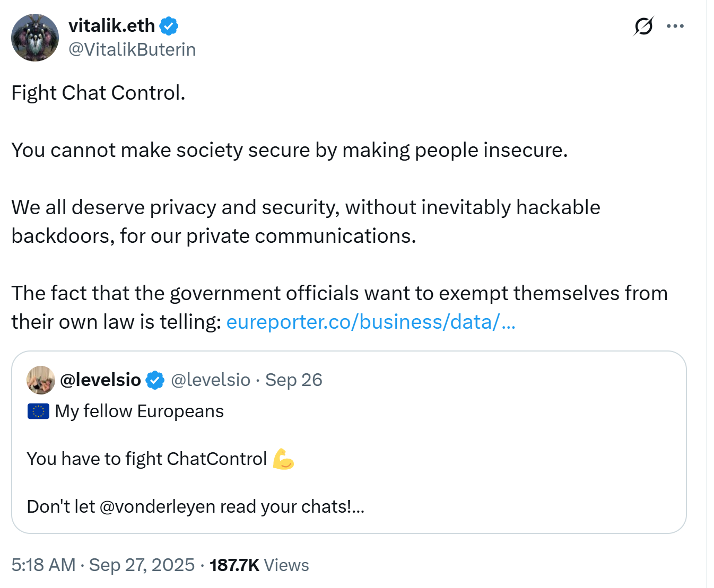
Task: Open the @VitalikButerin handle link
Action: pyautogui.click(x=132, y=49)
